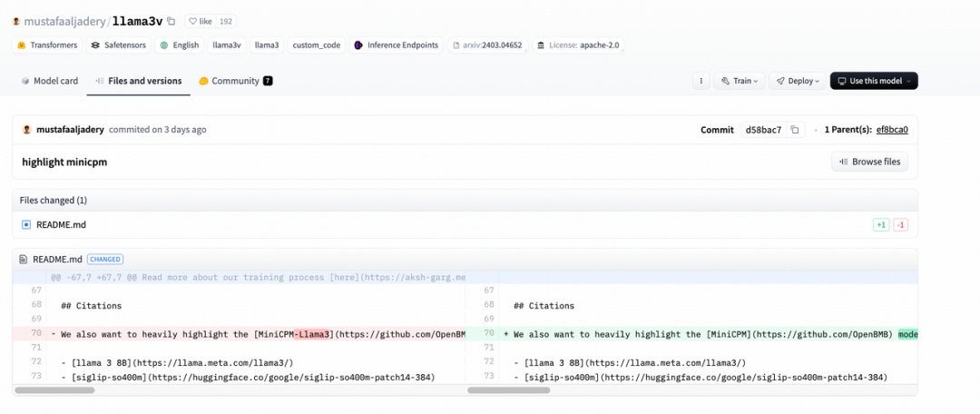Click the README.md link in files changed

61,224
